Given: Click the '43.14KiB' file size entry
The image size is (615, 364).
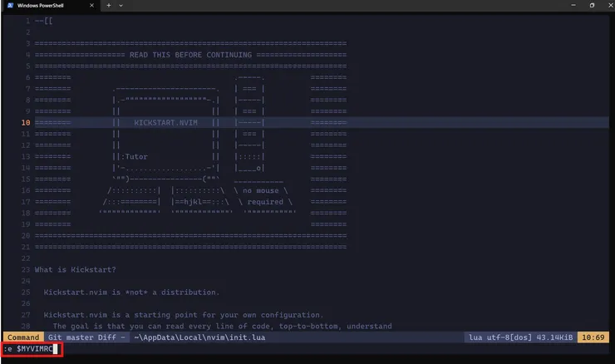Looking at the screenshot, I should [x=554, y=337].
